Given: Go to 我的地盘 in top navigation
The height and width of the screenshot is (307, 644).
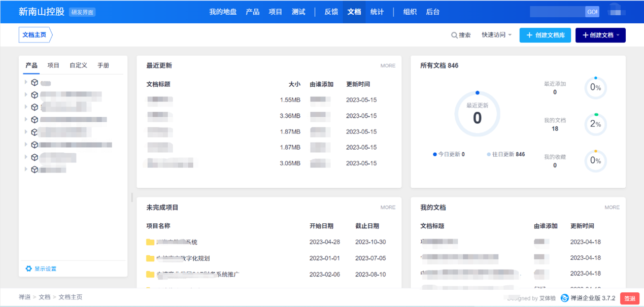Looking at the screenshot, I should [x=223, y=12].
